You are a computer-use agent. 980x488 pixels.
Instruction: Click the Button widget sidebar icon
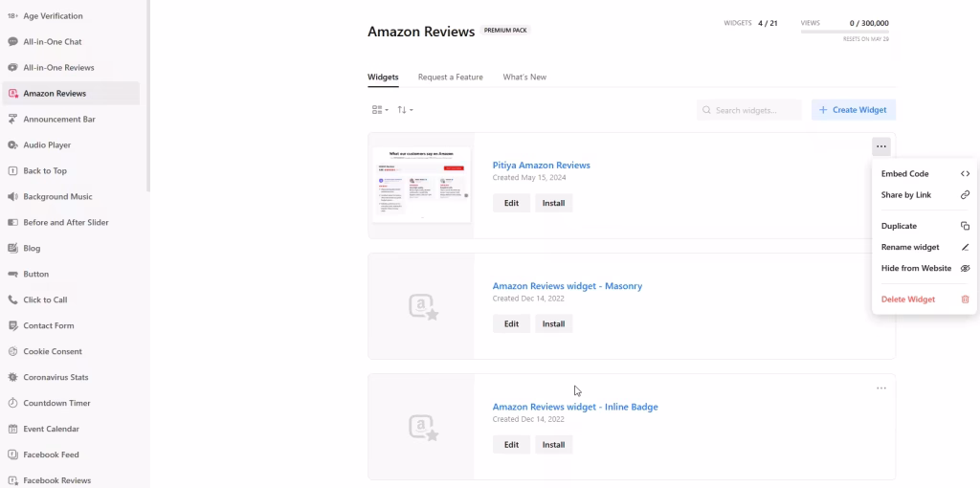tap(12, 274)
